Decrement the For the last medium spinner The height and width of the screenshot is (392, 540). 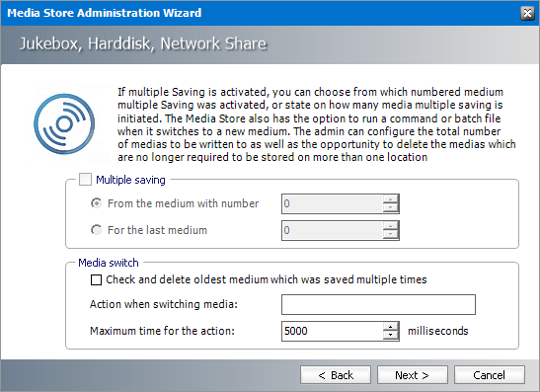pyautogui.click(x=391, y=235)
